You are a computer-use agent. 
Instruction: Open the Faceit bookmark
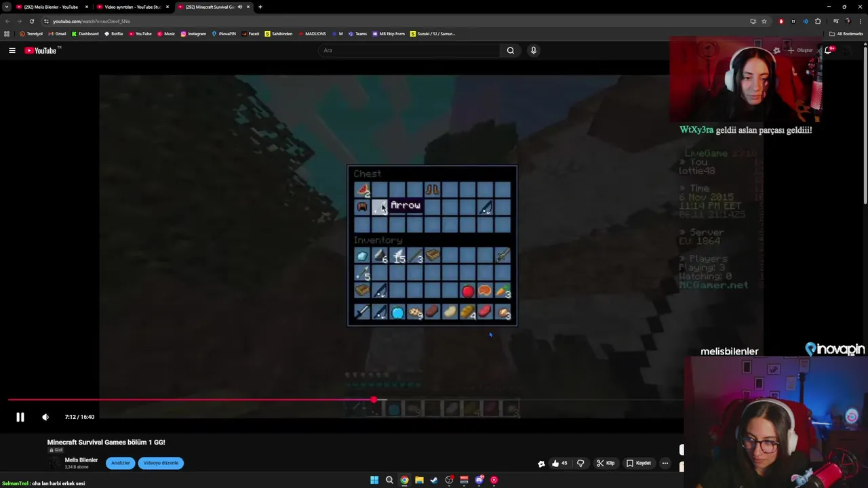pos(250,33)
